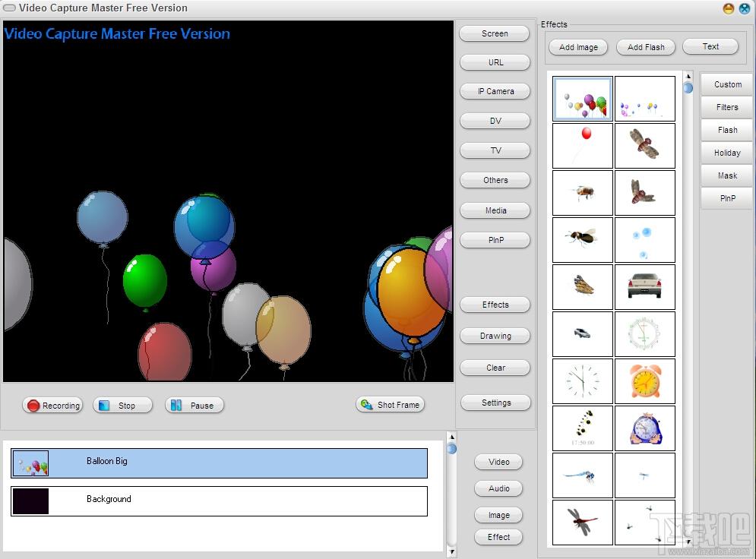This screenshot has width=756, height=559.
Task: Open the Mask effects category
Action: pos(726,175)
